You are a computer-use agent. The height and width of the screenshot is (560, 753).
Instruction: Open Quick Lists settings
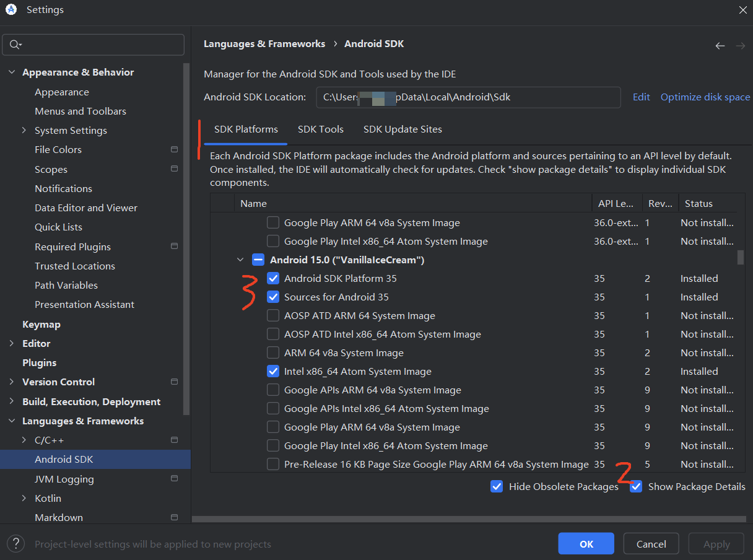(x=58, y=227)
